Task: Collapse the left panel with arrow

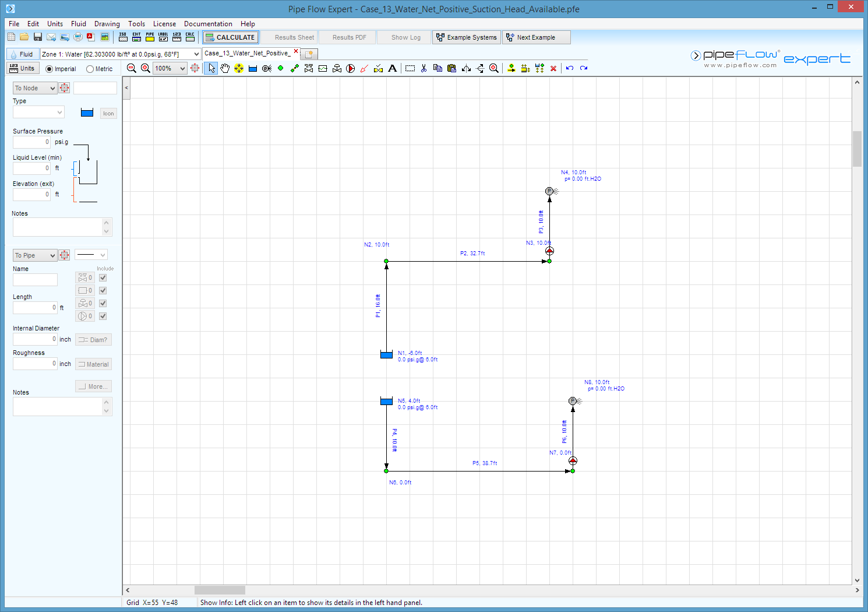Action: tap(126, 88)
